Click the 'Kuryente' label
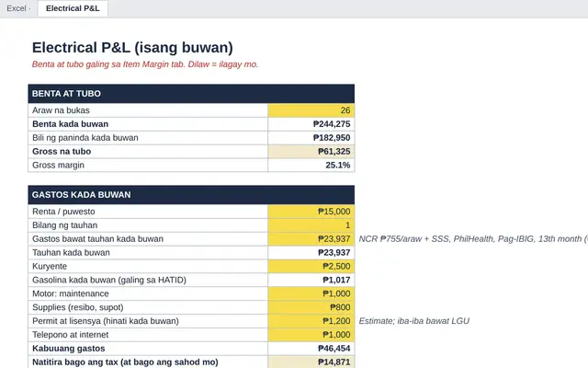 point(50,266)
